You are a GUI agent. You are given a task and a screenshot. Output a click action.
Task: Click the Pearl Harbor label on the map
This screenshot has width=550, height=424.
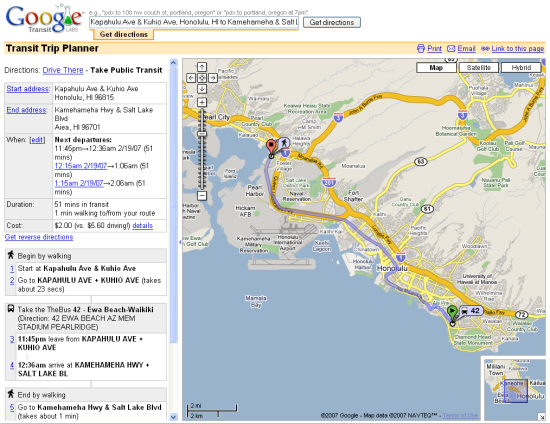tap(255, 190)
